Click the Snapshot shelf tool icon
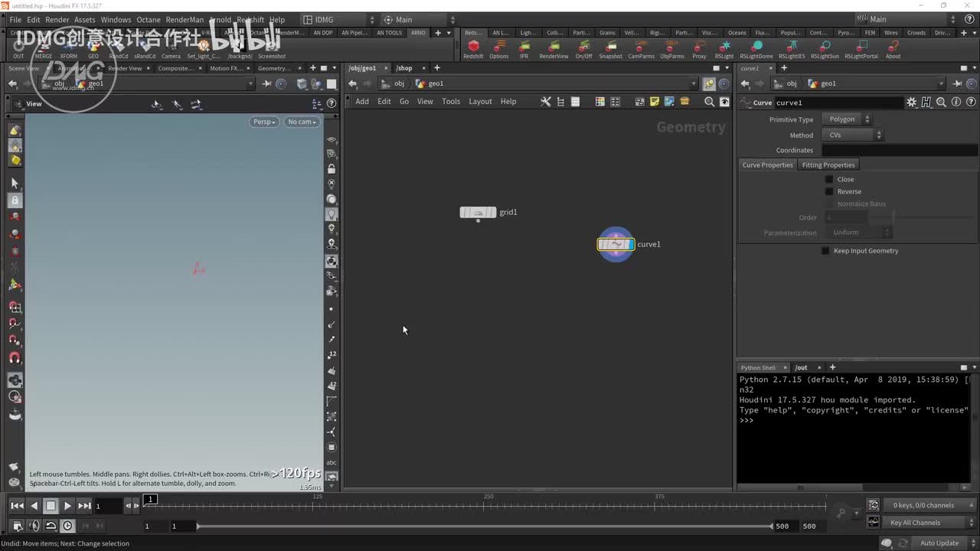The height and width of the screenshot is (551, 980). [x=610, y=47]
